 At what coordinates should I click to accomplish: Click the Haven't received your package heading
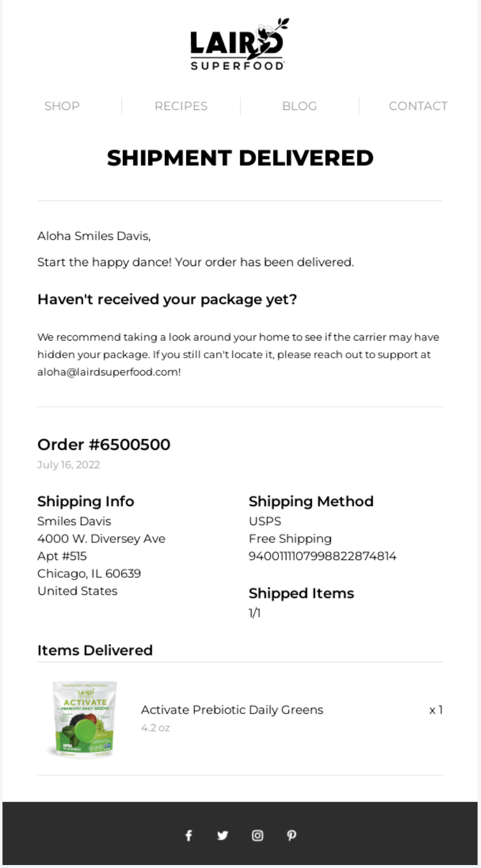(167, 300)
